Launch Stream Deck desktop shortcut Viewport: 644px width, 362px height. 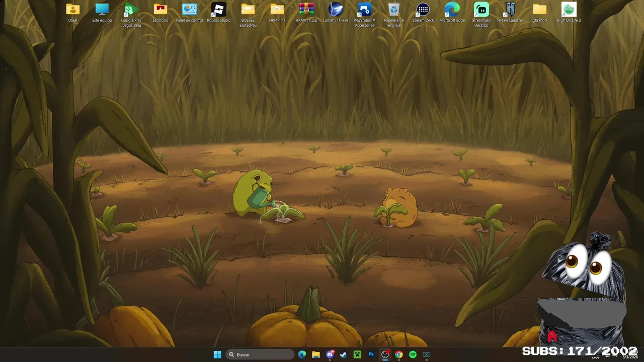pos(423,13)
